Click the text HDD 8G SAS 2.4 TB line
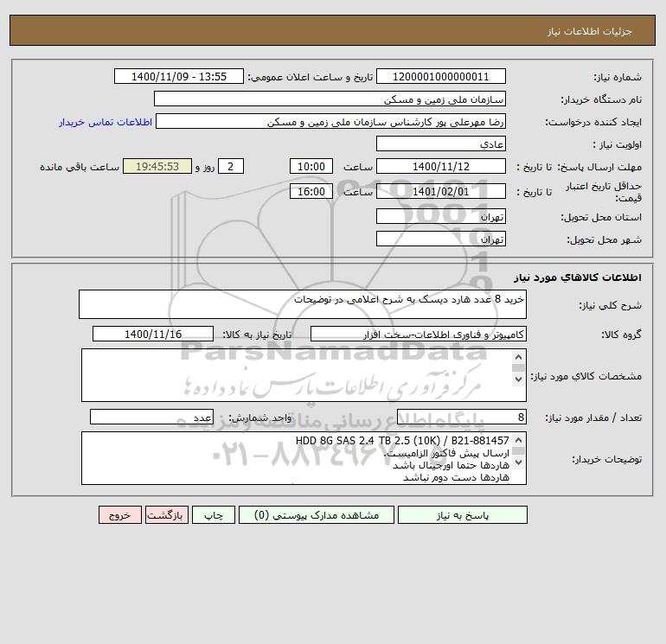Screen dimensions: 666x644 [402, 441]
